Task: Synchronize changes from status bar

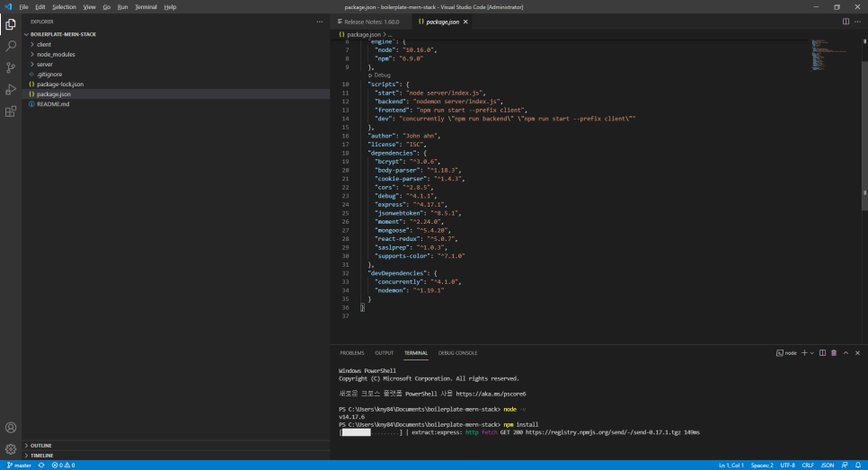Action: [41, 466]
